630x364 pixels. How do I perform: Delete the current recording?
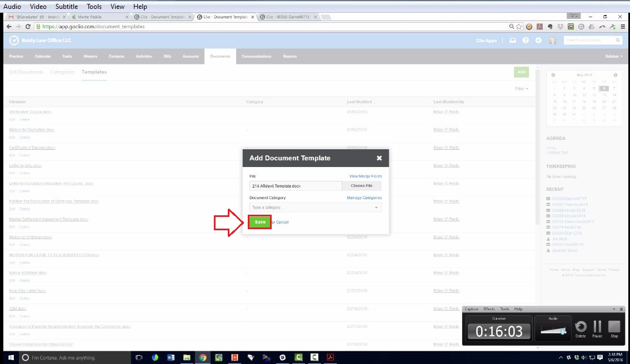pyautogui.click(x=581, y=328)
